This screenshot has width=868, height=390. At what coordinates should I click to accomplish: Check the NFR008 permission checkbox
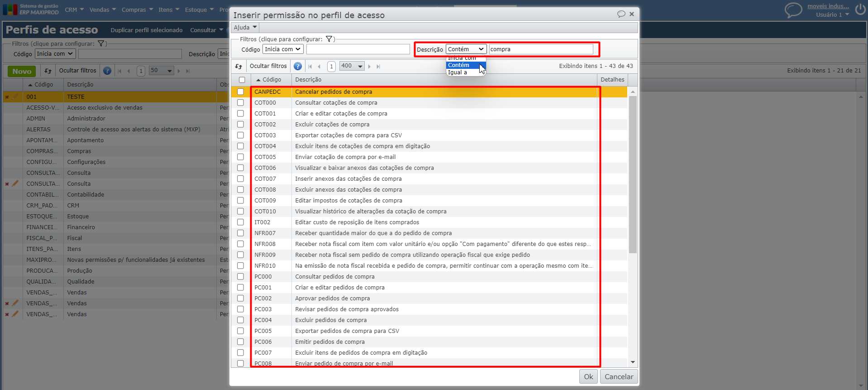(x=240, y=244)
